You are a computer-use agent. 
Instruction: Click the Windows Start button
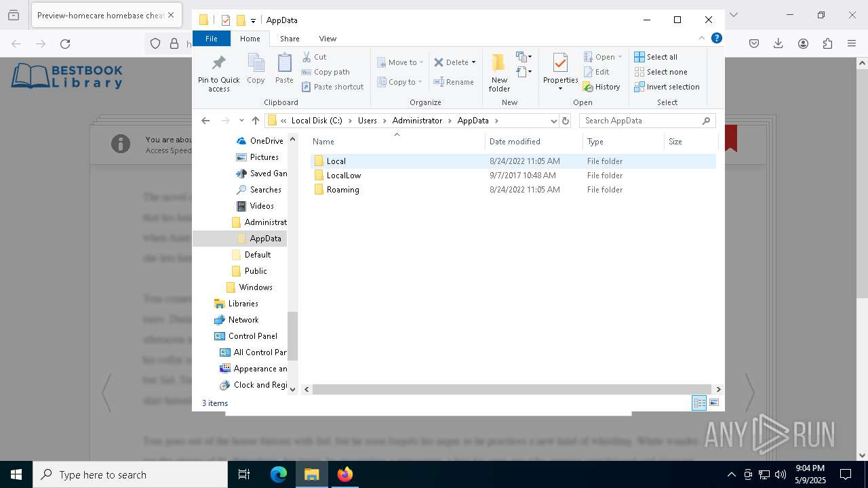click(x=16, y=474)
